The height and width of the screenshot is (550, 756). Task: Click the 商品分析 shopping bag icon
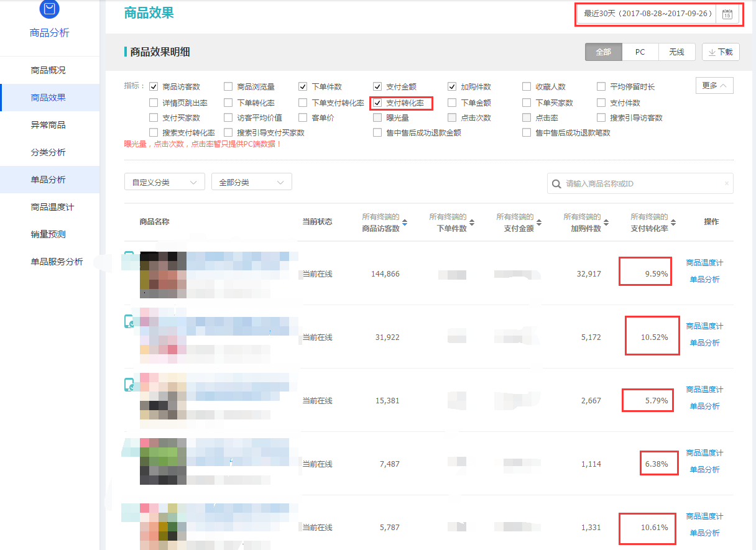point(49,9)
